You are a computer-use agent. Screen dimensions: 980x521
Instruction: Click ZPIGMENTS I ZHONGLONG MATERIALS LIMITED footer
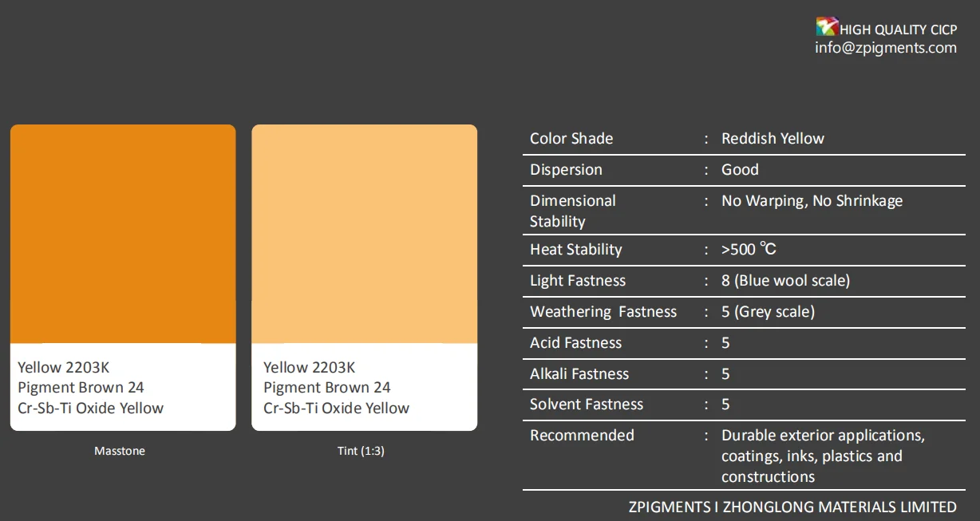[x=792, y=507]
